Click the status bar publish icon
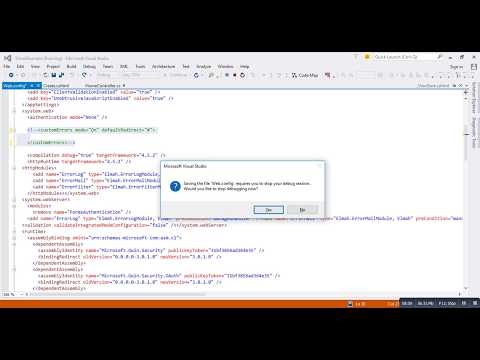The width and height of the screenshot is (480, 360). 350,304
